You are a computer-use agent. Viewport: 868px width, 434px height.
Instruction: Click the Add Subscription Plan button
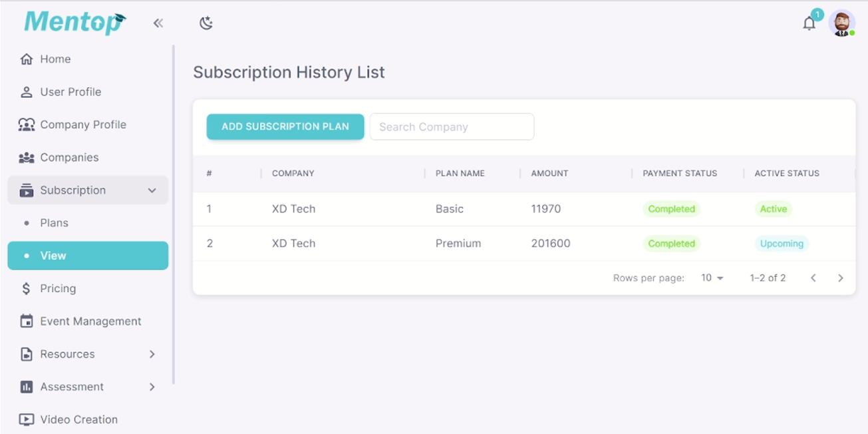(285, 126)
